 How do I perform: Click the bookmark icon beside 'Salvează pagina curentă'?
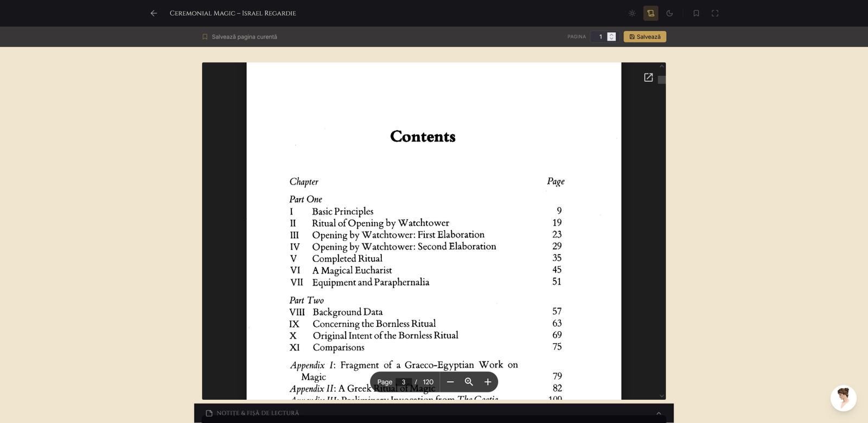(x=205, y=37)
